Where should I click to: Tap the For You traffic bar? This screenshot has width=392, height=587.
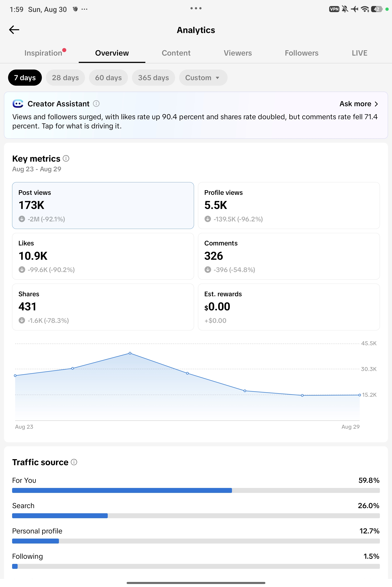pos(196,490)
